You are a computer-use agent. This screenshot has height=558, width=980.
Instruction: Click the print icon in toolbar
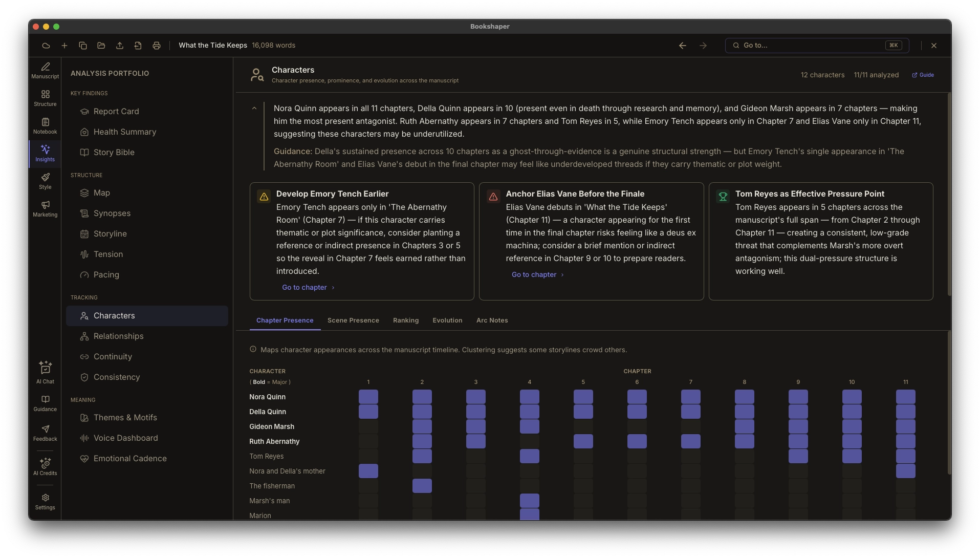(x=157, y=46)
